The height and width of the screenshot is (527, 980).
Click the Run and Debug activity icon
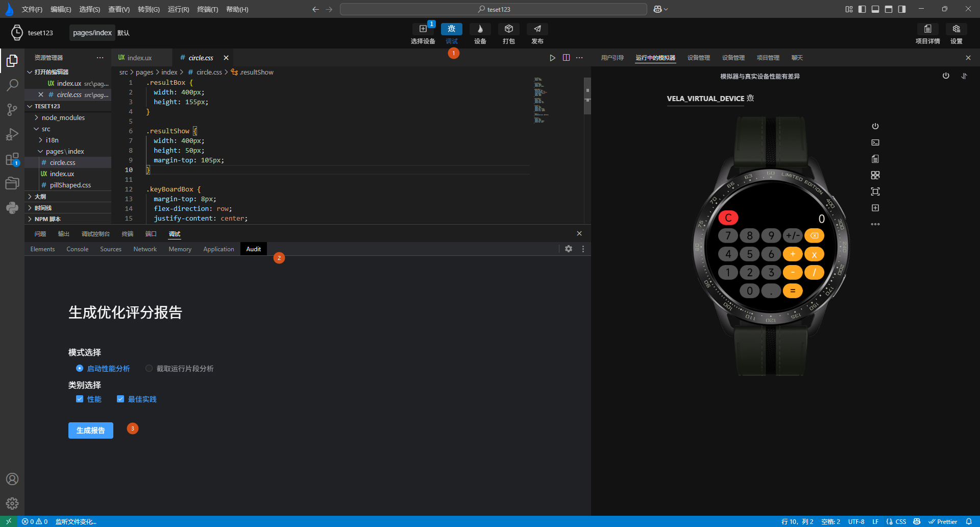tap(12, 134)
